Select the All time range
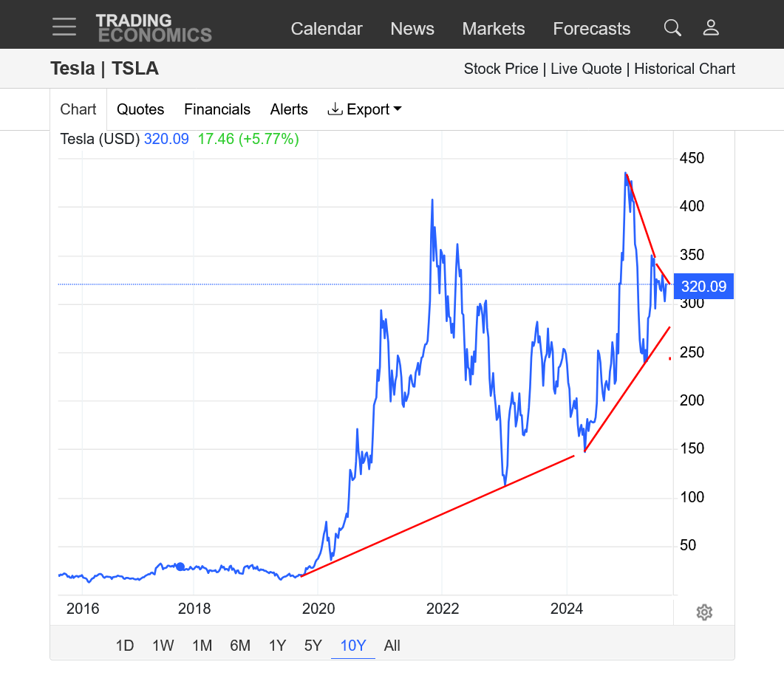Viewport: 784px width, 684px height. pos(392,645)
